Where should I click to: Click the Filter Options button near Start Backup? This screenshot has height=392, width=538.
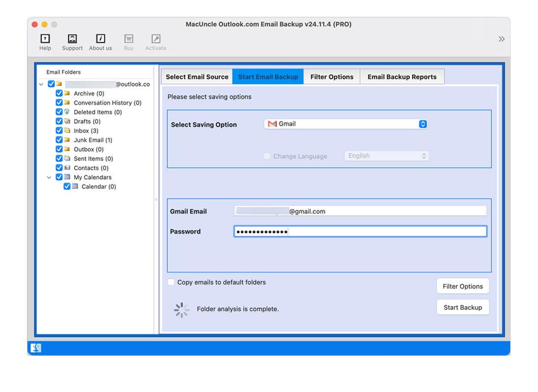tap(462, 286)
